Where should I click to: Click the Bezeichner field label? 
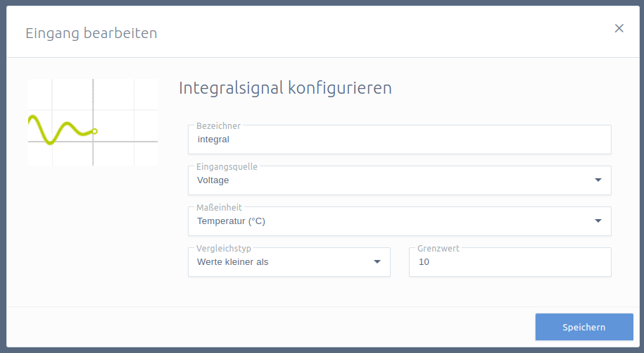tap(218, 125)
